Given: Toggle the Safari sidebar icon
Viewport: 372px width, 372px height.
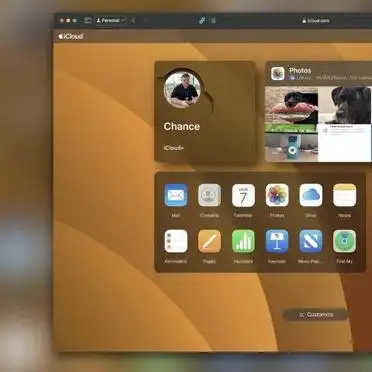Looking at the screenshot, I should tap(88, 20).
